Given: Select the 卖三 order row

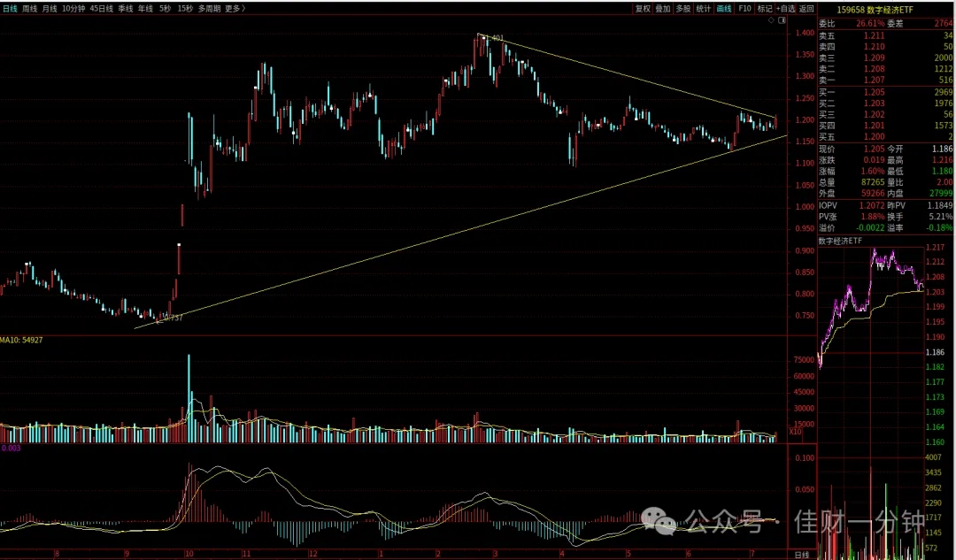Looking at the screenshot, I should coord(886,58).
